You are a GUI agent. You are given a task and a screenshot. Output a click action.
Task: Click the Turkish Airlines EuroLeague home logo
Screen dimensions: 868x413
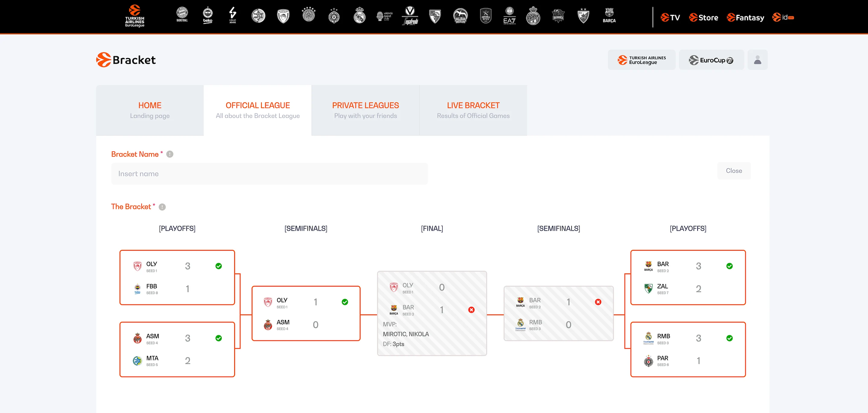tap(135, 15)
